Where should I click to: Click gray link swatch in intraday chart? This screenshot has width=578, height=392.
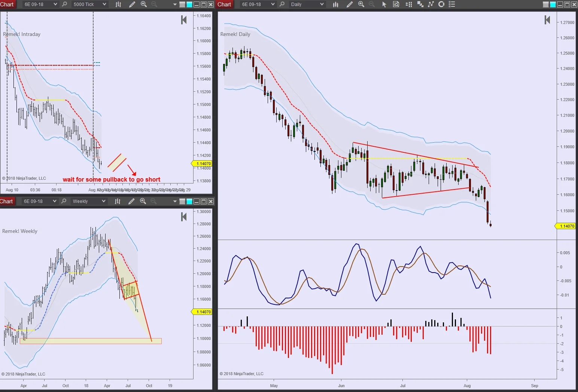[182, 4]
